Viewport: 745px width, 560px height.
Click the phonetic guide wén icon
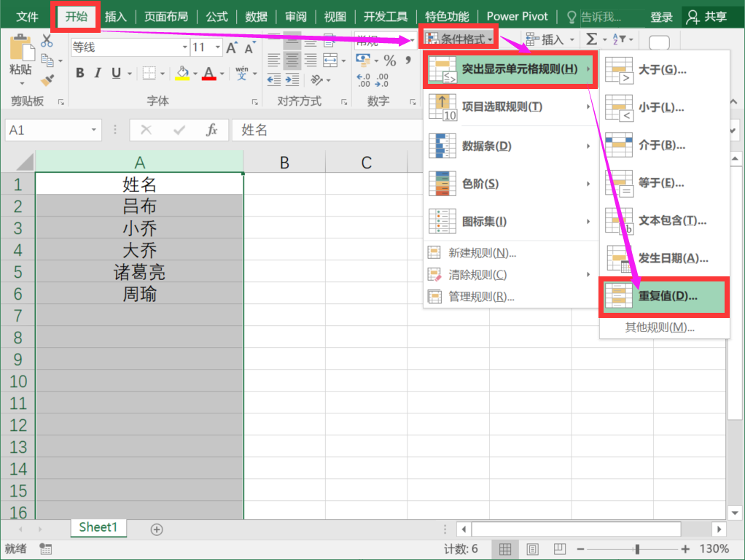[242, 73]
